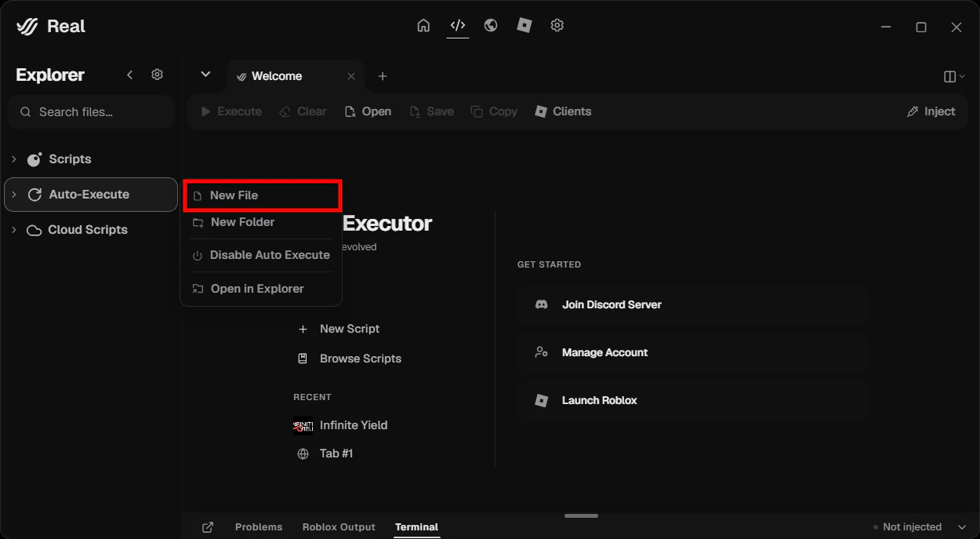980x539 pixels.
Task: Click the New Script link
Action: pos(338,329)
